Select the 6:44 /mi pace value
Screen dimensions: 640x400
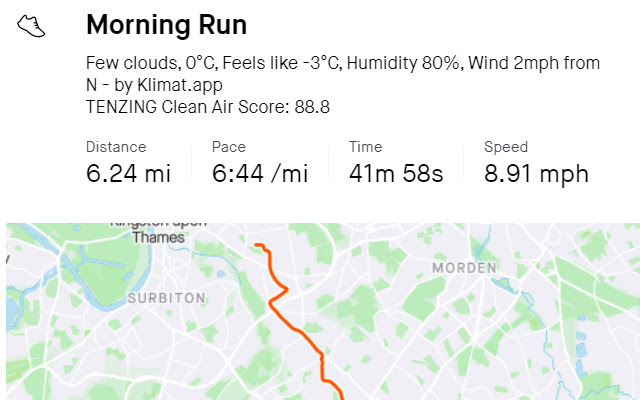[260, 173]
